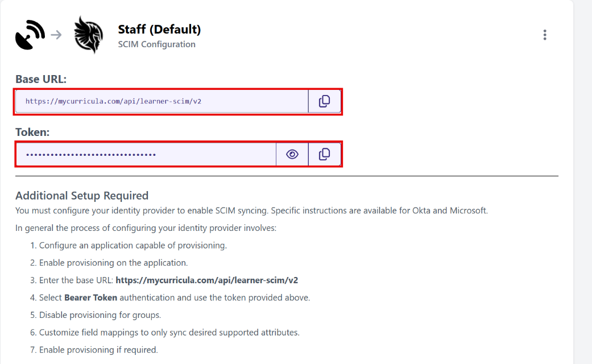
Task: Select the Staff (Default) heading
Action: pyautogui.click(x=159, y=30)
